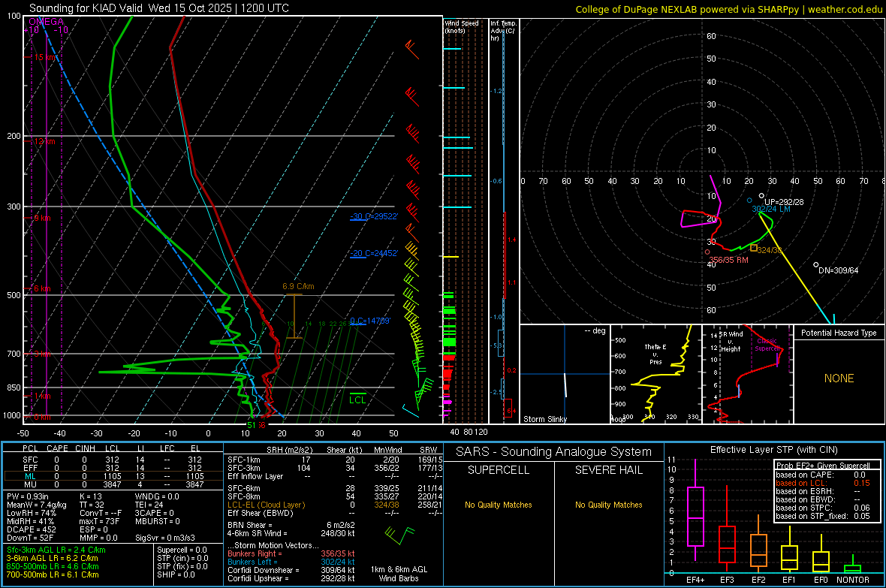Click the green '51' surface dewpoint value
The height and width of the screenshot is (588, 886).
(251, 425)
